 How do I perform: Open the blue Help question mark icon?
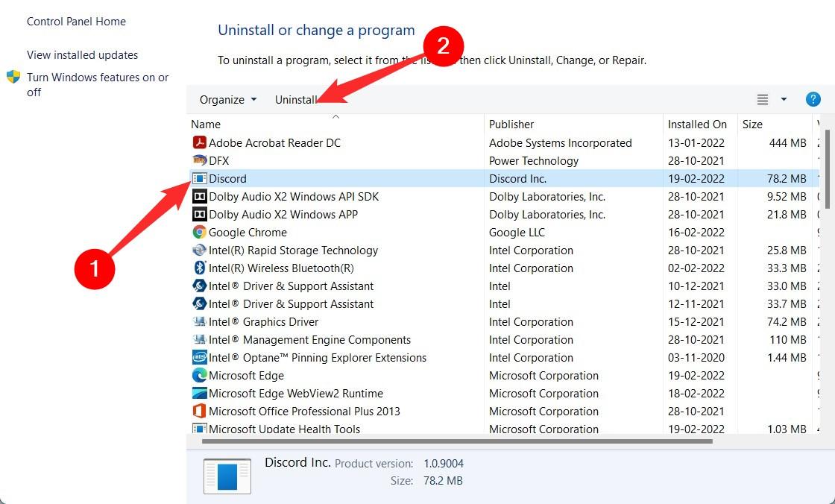click(813, 99)
